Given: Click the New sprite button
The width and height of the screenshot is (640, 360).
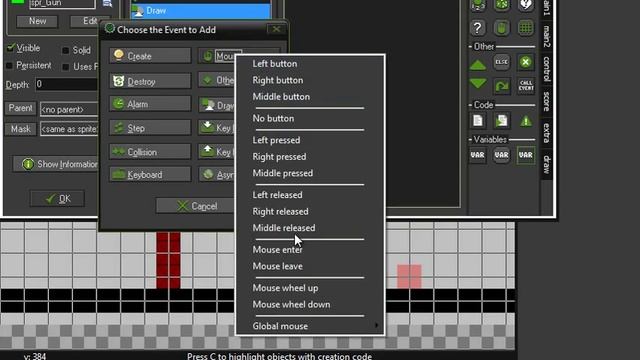Looking at the screenshot, I should (37, 21).
